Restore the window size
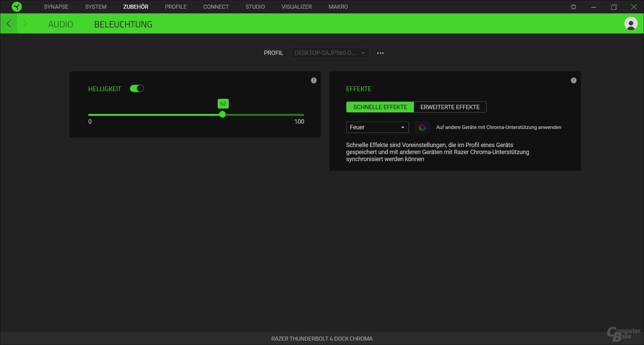 pyautogui.click(x=614, y=7)
